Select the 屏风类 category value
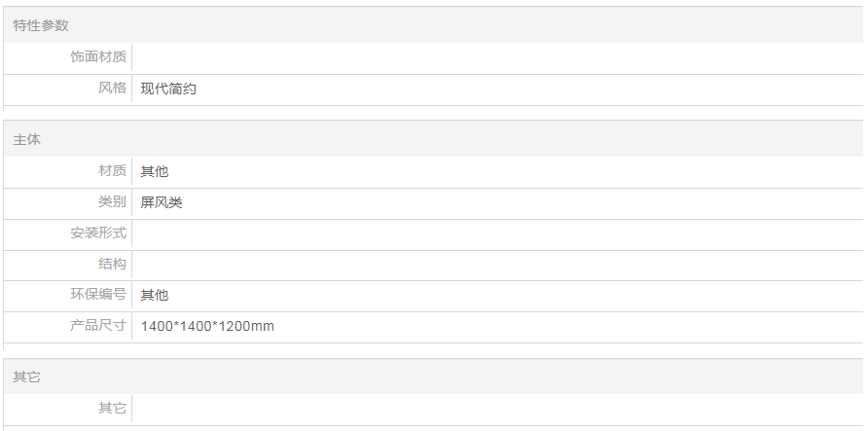Image resolution: width=868 pixels, height=431 pixels. 162,202
